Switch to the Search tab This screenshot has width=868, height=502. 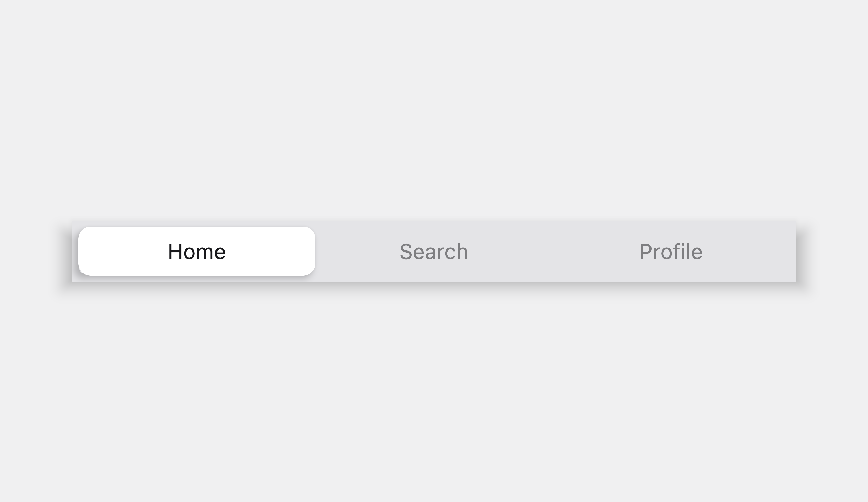pos(434,251)
